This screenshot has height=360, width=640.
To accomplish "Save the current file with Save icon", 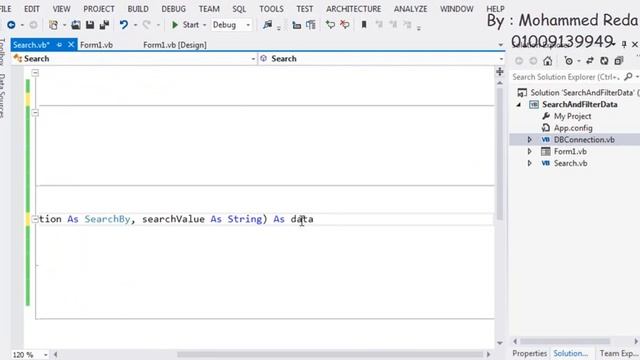I will click(x=90, y=25).
